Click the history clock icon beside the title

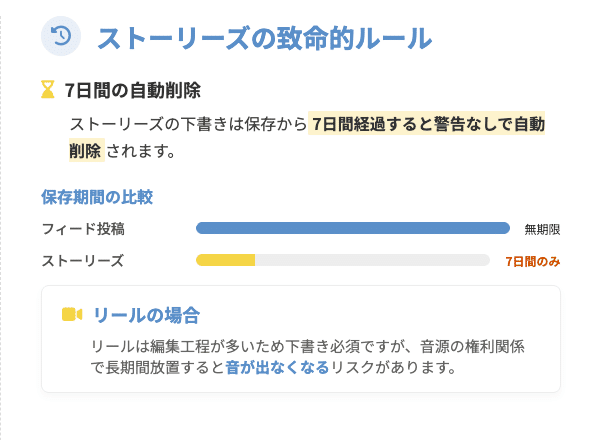tap(60, 37)
